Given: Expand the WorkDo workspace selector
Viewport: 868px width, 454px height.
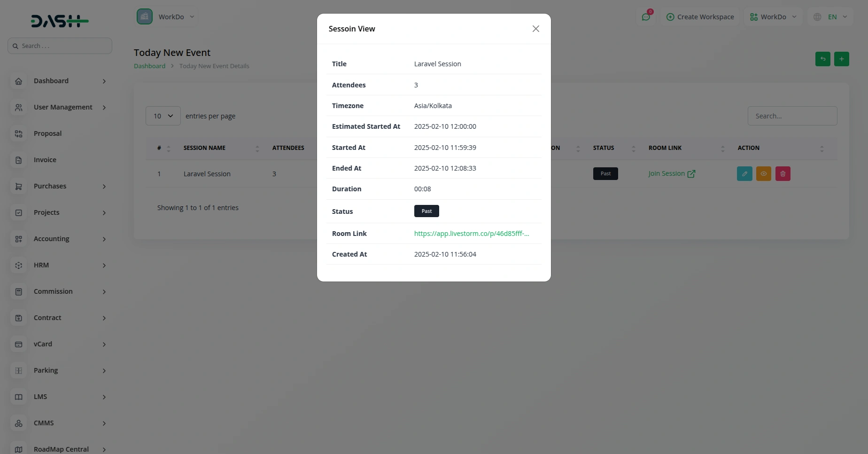Looking at the screenshot, I should (x=167, y=17).
